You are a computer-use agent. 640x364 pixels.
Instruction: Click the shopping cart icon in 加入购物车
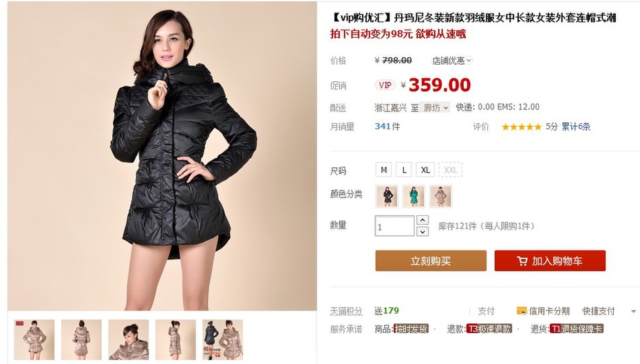click(x=522, y=261)
